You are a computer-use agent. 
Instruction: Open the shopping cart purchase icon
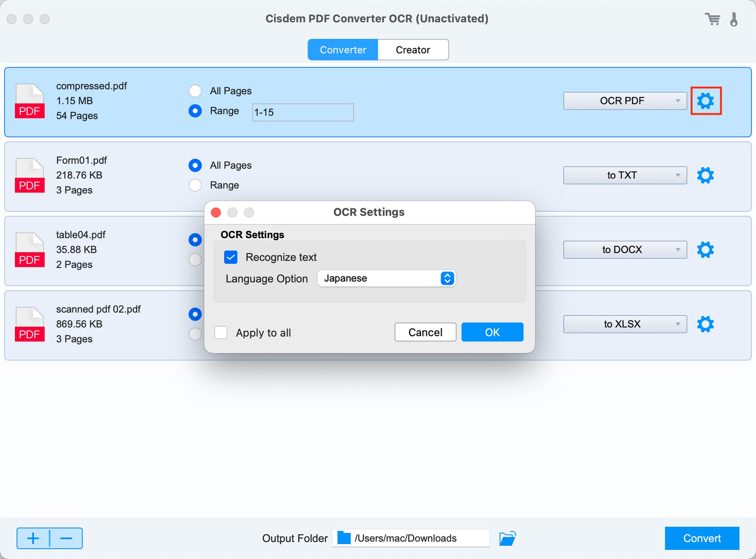point(713,19)
